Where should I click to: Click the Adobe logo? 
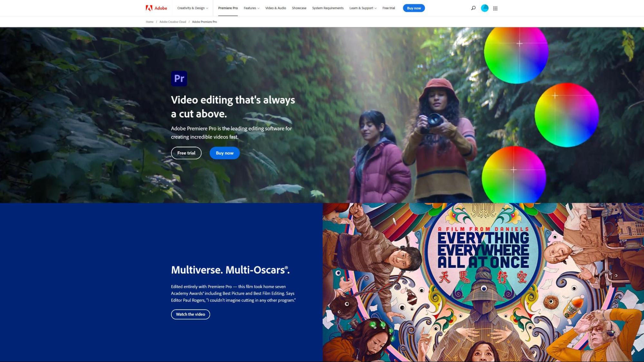[156, 8]
